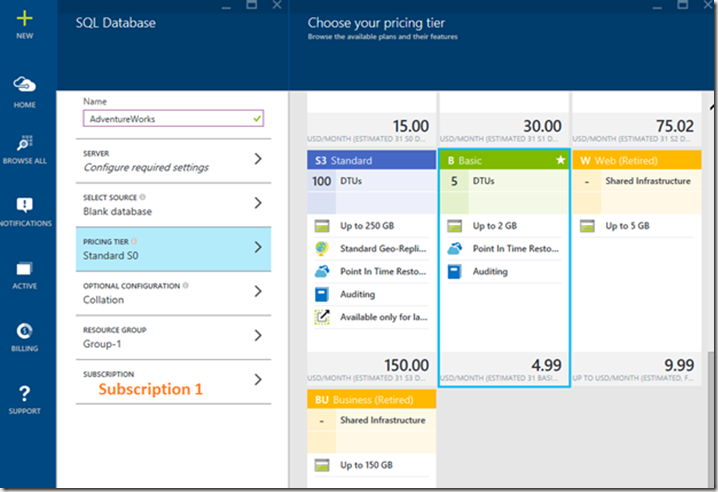Click storage icon beside Up to 2 GB
This screenshot has width=718, height=492.
coord(455,226)
